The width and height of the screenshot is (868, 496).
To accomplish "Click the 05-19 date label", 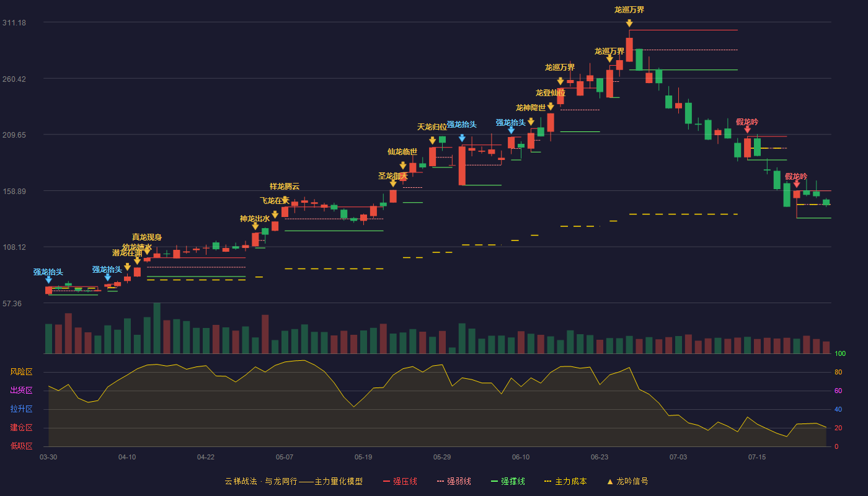I will click(x=363, y=457).
